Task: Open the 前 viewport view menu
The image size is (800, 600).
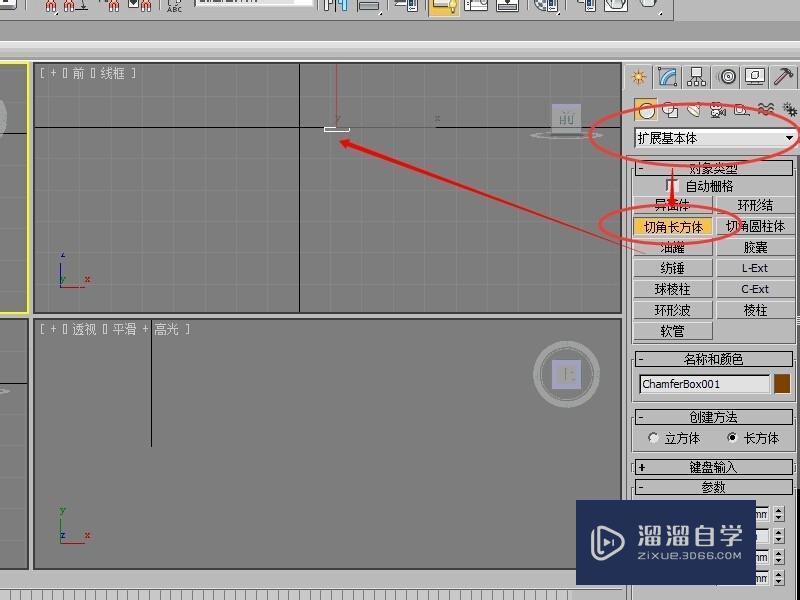Action: tap(78, 73)
